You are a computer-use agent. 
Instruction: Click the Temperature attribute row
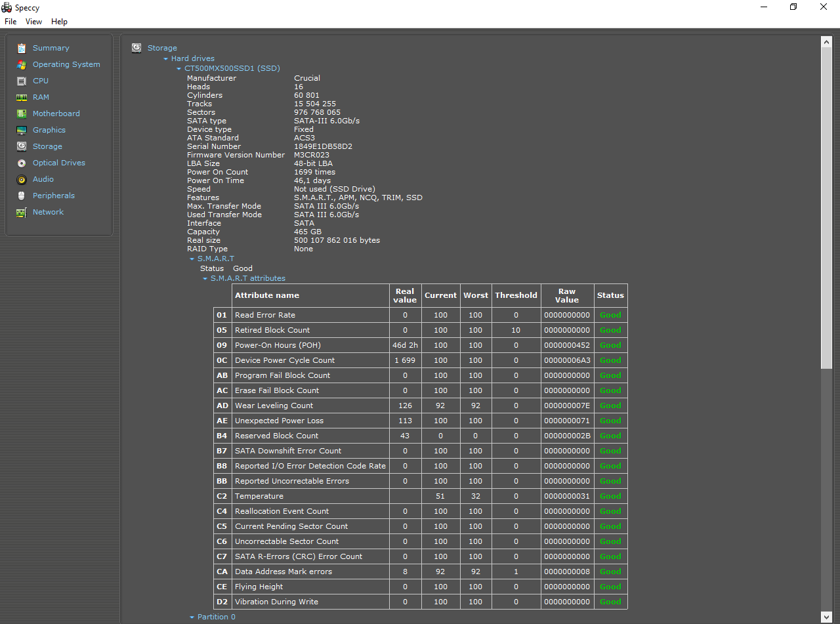click(421, 496)
